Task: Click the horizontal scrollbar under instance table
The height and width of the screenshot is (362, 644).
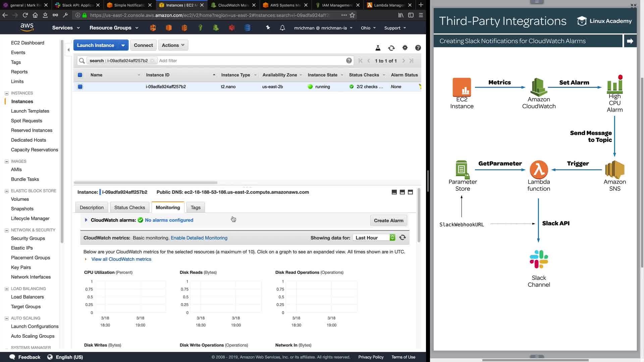Action: 146,183
